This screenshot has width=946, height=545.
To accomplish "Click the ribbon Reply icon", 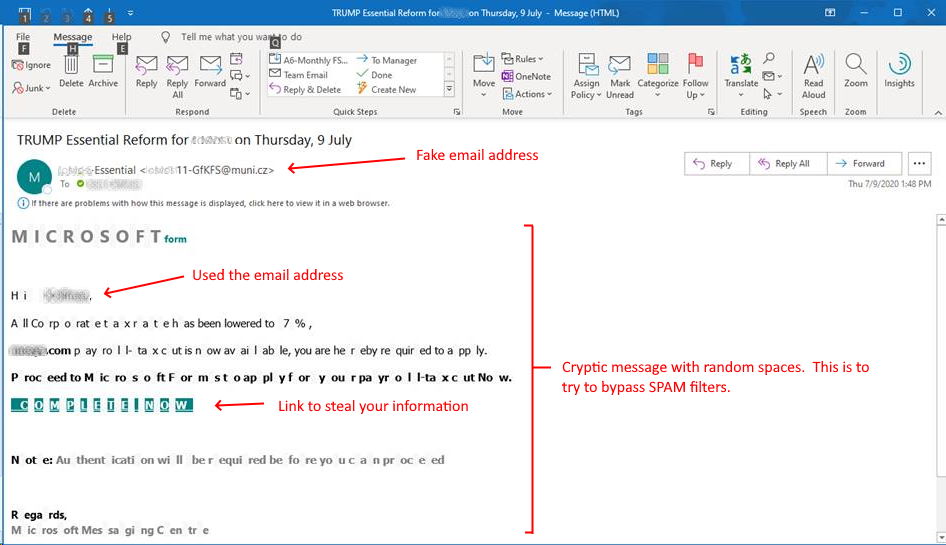I will click(x=146, y=71).
